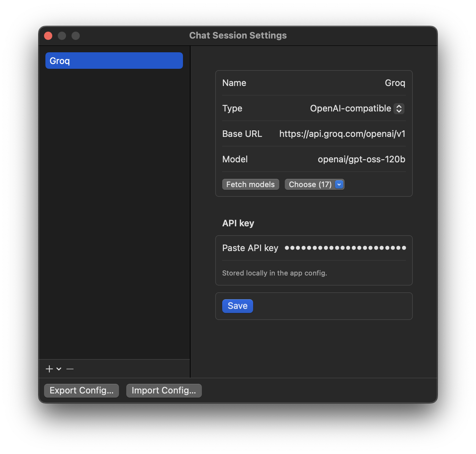Select the Groq session in sidebar
Image resolution: width=476 pixels, height=454 pixels.
click(114, 61)
